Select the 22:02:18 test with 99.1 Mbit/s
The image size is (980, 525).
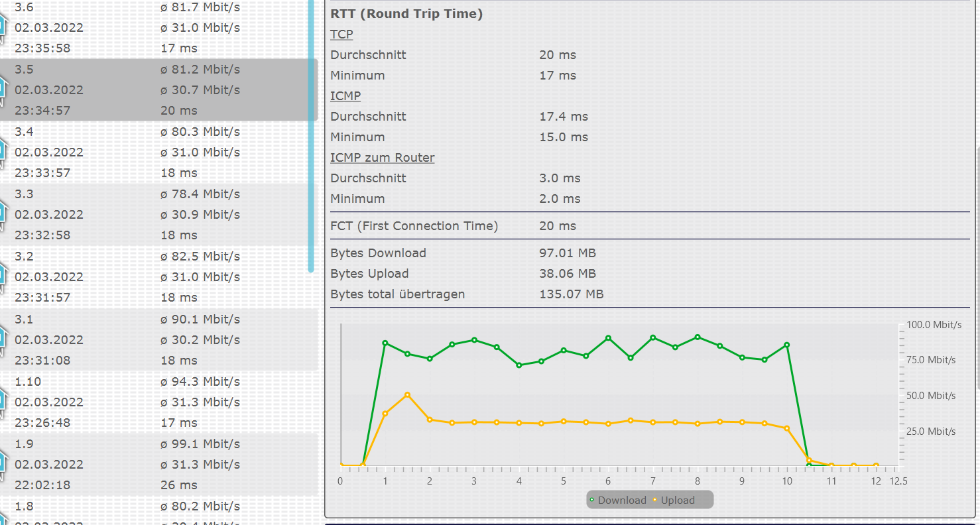pos(133,464)
